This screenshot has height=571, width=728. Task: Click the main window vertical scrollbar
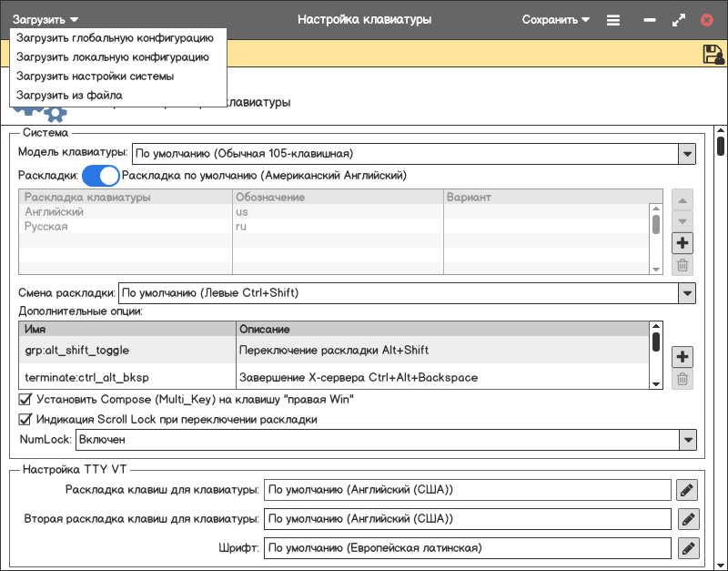[x=721, y=146]
